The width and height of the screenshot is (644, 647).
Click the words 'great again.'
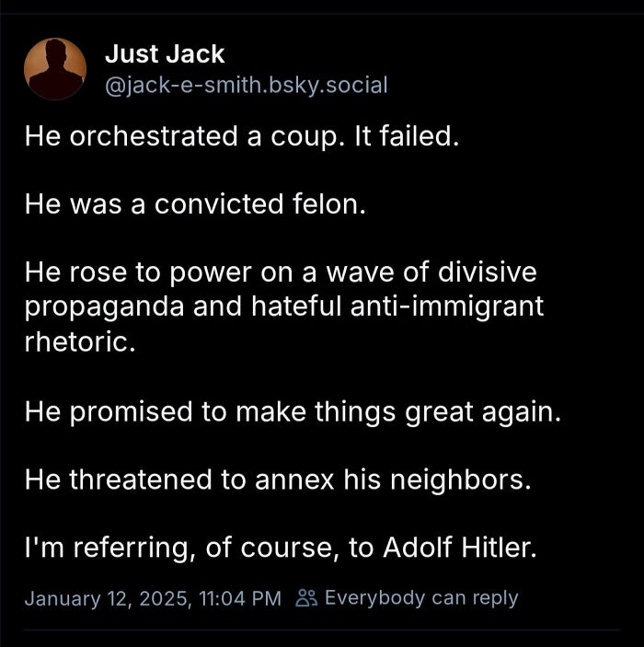[483, 412]
